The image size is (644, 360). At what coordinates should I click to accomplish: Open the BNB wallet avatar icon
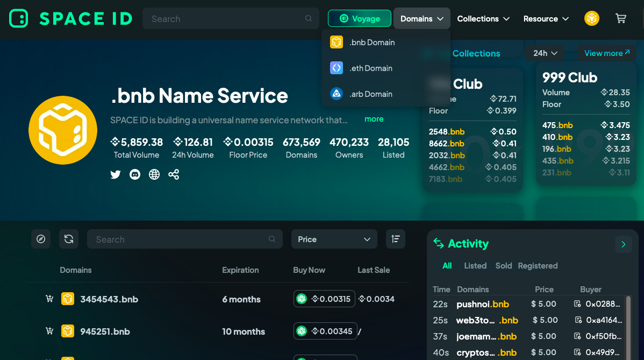(x=592, y=18)
